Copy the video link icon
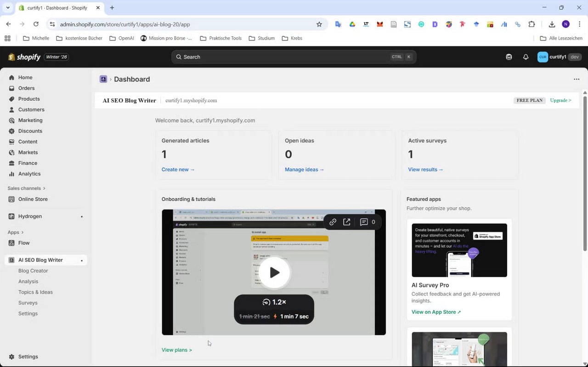 coord(333,222)
